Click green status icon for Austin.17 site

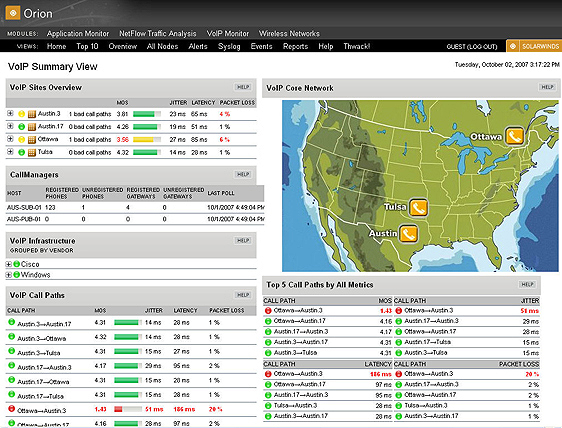point(22,127)
